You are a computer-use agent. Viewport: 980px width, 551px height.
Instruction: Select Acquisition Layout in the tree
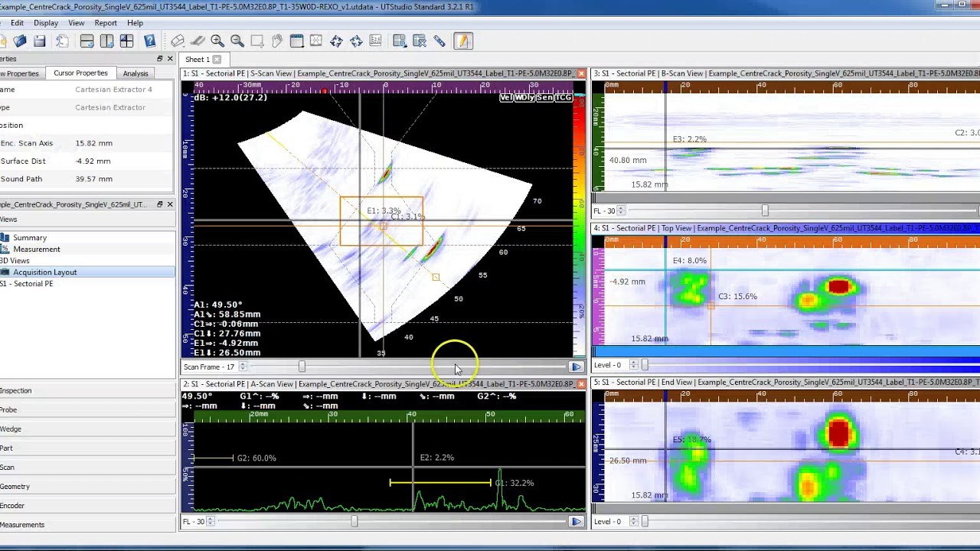[x=44, y=272]
